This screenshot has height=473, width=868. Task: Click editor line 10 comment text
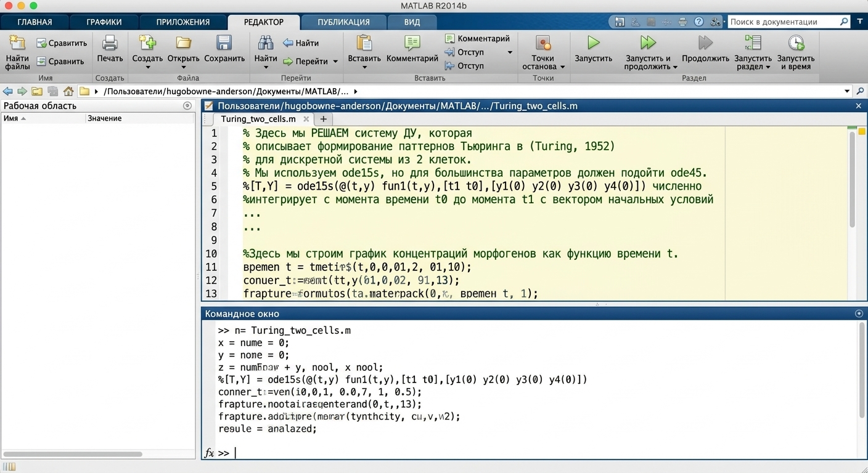click(x=461, y=254)
